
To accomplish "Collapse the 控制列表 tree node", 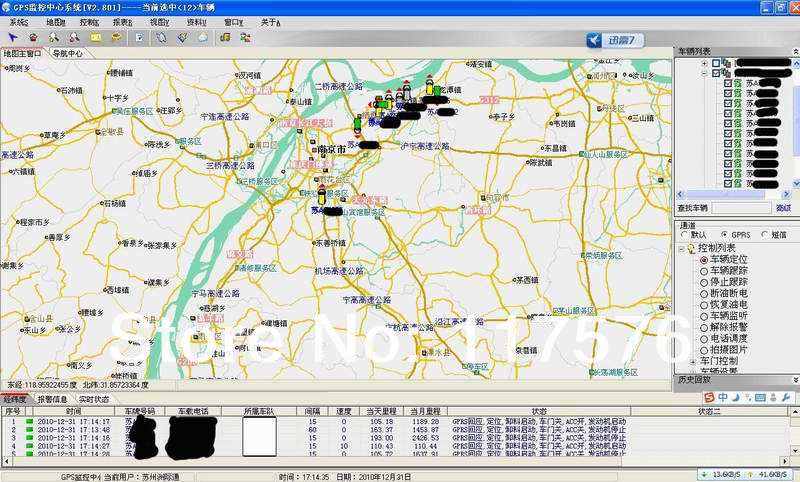I will pyautogui.click(x=682, y=249).
